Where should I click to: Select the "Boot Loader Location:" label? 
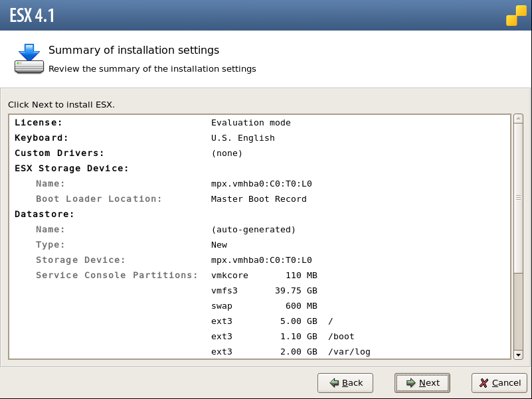pyautogui.click(x=99, y=199)
